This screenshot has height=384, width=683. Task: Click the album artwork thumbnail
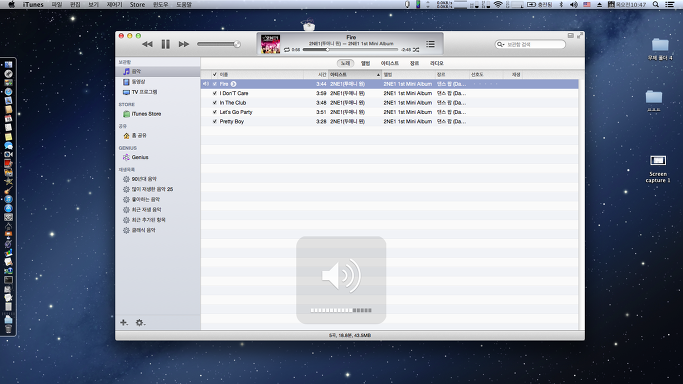tap(270, 44)
